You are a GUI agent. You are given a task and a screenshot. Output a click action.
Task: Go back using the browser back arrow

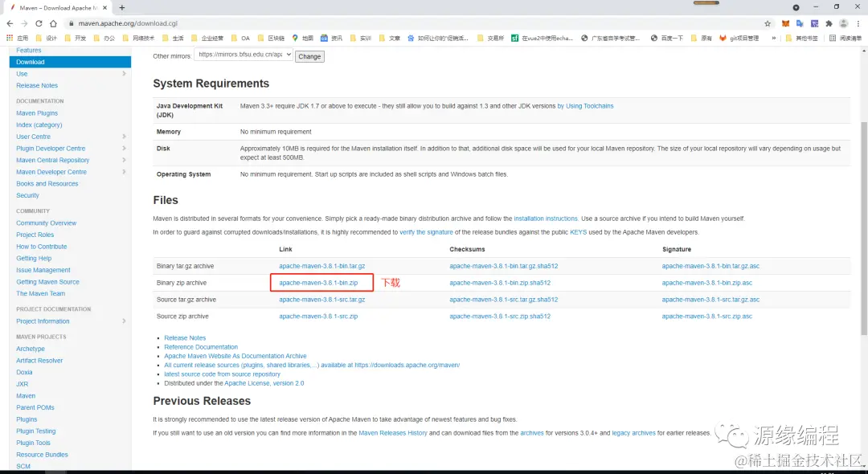(10, 24)
